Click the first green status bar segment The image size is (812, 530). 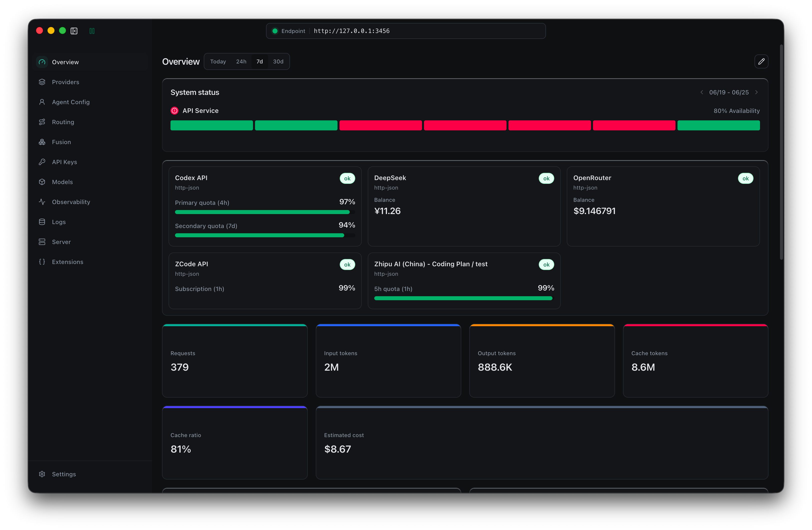coord(211,125)
